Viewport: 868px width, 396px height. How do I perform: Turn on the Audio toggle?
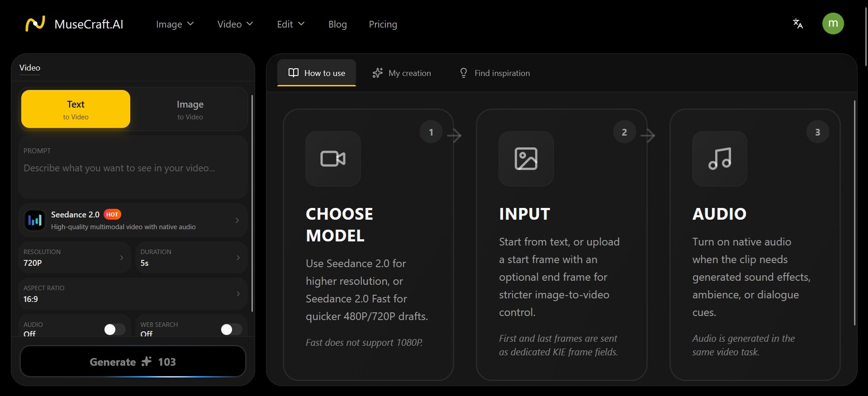click(114, 330)
